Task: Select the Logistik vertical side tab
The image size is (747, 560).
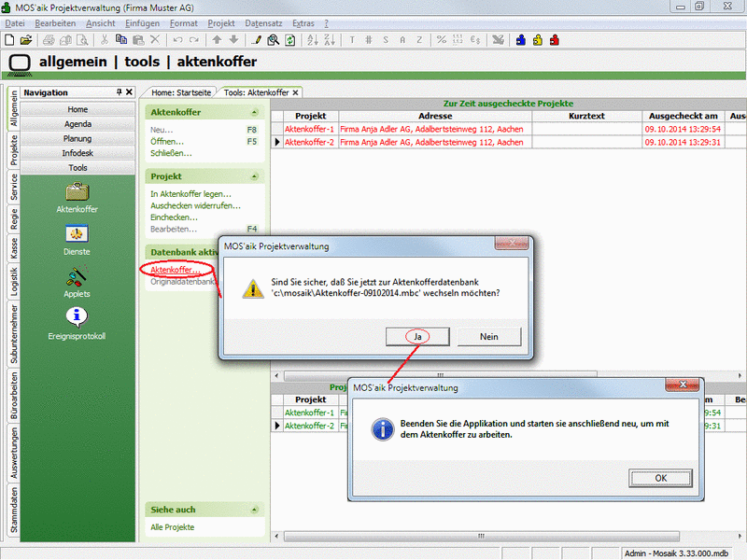Action: tap(13, 282)
